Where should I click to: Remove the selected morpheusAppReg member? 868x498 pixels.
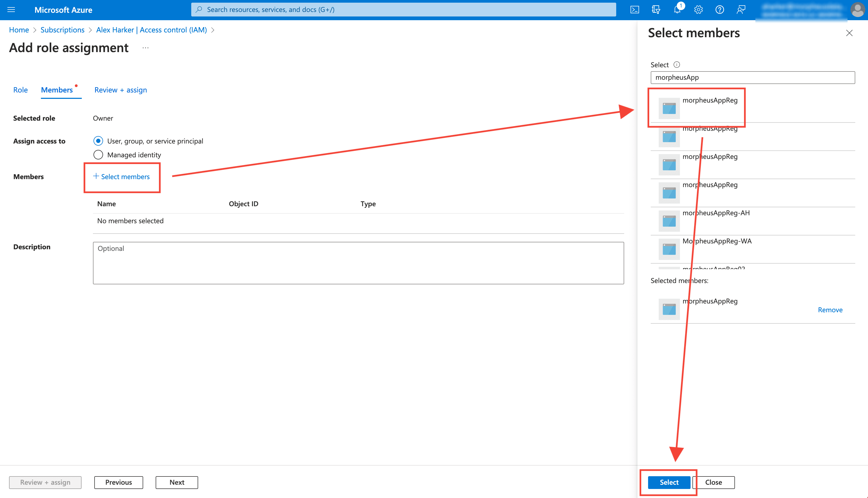tap(830, 310)
